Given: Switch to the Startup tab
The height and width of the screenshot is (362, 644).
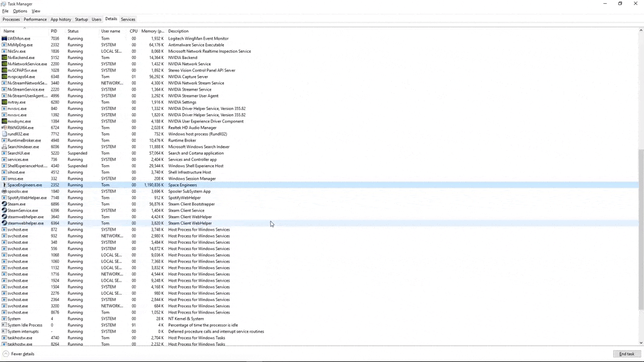Looking at the screenshot, I should pyautogui.click(x=81, y=19).
